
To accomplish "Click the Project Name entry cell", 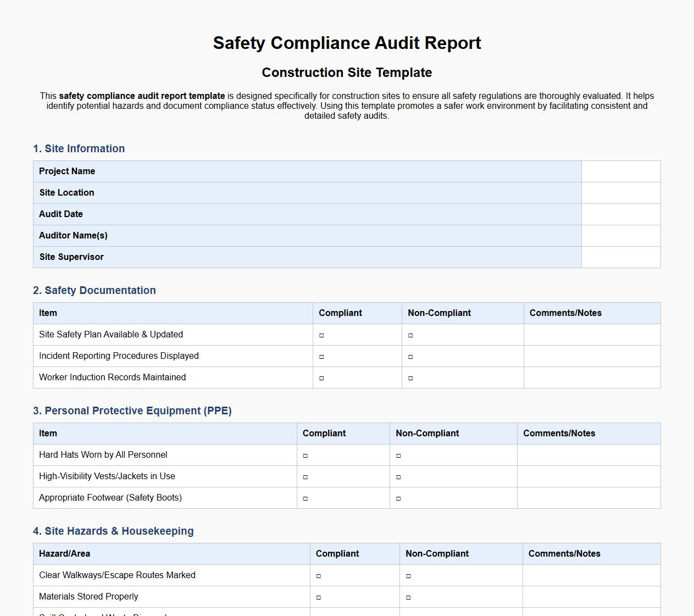I will (620, 171).
